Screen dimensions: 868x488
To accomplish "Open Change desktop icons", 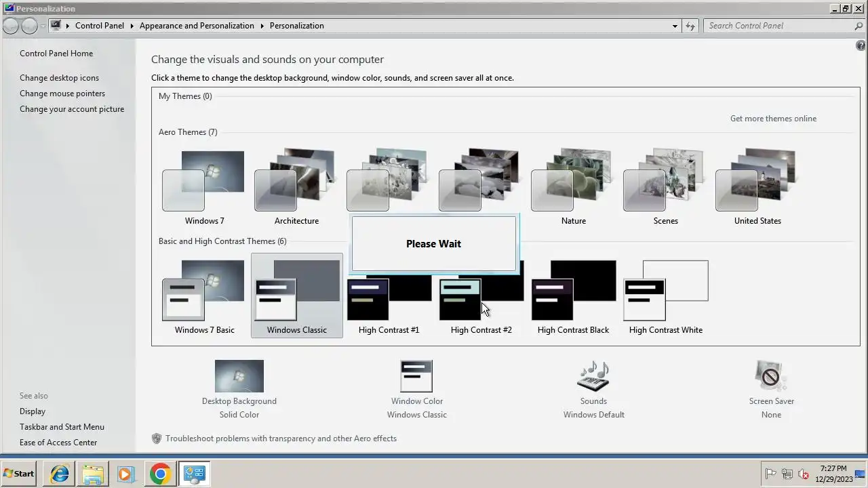I will [59, 78].
